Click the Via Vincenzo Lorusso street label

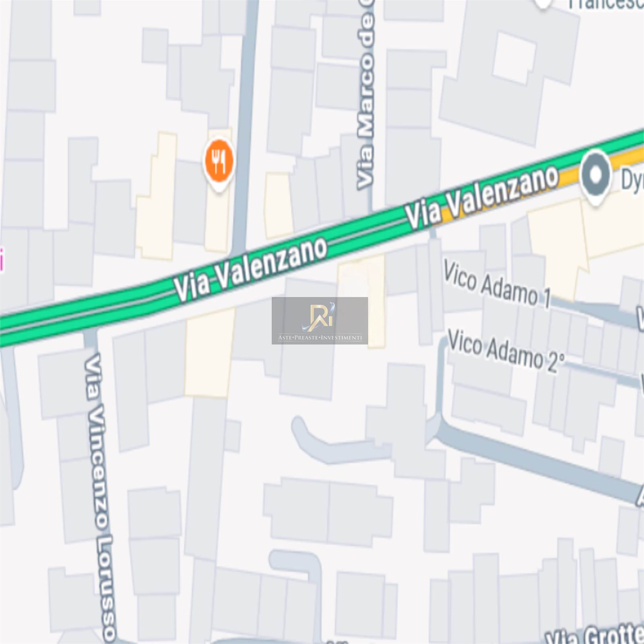tap(100, 498)
